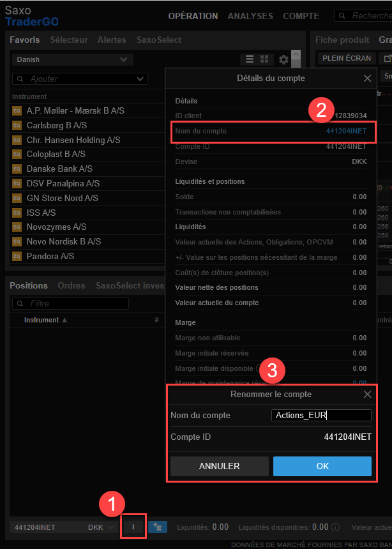
Task: Click the blue 441204INET account name link
Action: point(346,132)
